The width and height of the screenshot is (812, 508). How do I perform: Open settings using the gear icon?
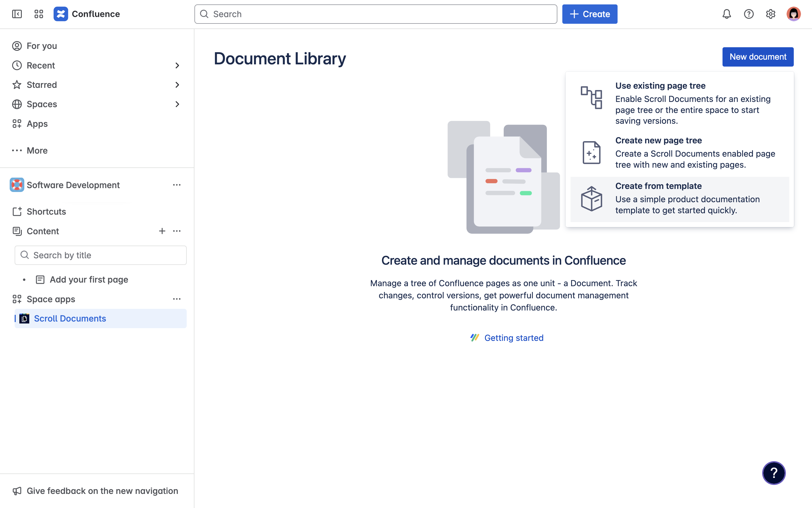point(771,14)
